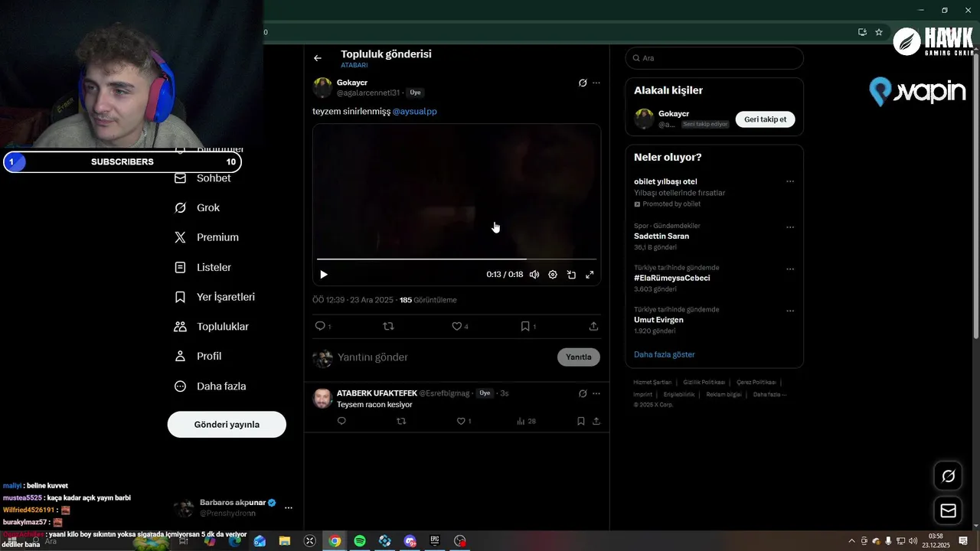Play the video in the post
The height and width of the screenshot is (551, 980).
pos(324,275)
